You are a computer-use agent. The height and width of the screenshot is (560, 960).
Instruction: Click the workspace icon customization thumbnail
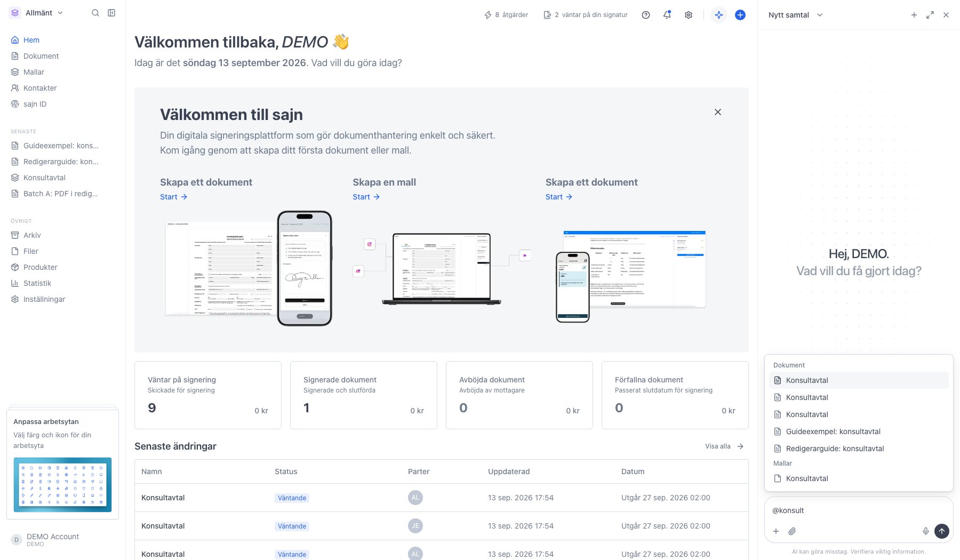click(62, 484)
